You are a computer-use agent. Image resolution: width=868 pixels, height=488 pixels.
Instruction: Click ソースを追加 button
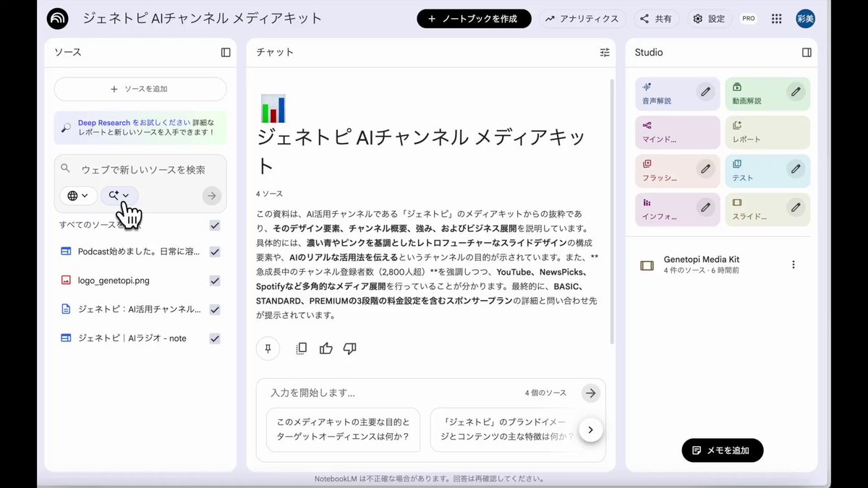point(140,89)
